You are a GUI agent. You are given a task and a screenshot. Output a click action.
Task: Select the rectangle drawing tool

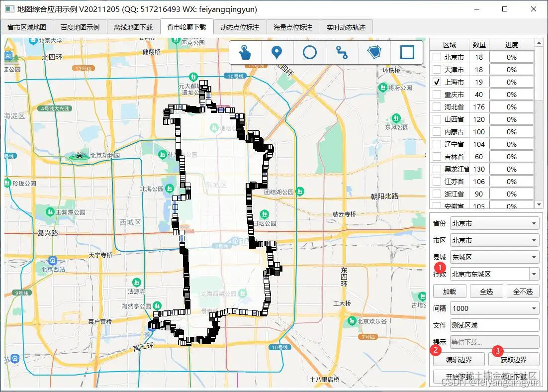point(407,52)
